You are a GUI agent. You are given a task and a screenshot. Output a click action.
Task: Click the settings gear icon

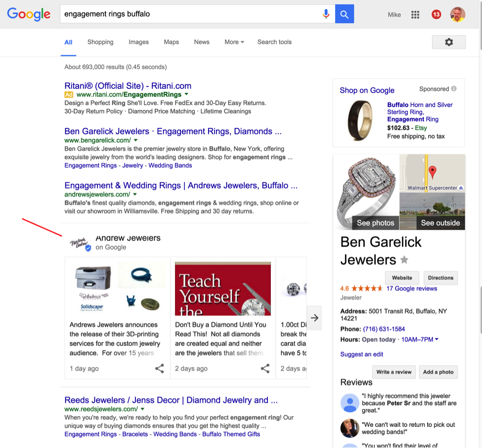tap(448, 42)
